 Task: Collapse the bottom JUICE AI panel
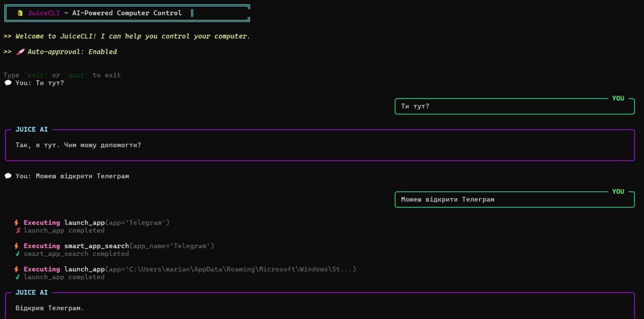point(31,292)
